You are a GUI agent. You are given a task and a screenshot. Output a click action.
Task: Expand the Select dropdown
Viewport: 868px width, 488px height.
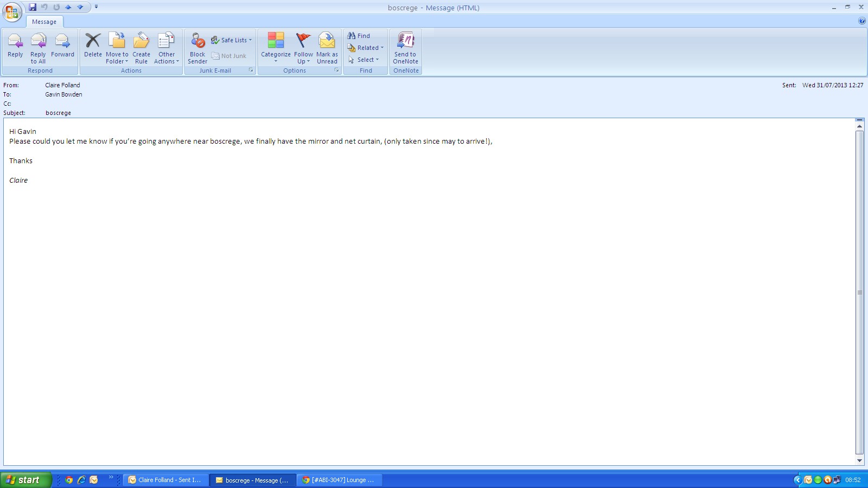[363, 60]
